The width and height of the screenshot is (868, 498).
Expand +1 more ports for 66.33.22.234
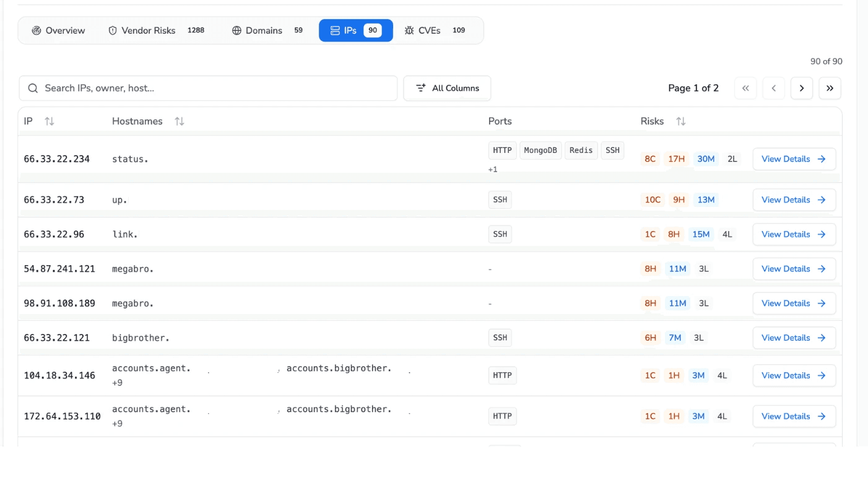[x=493, y=170]
